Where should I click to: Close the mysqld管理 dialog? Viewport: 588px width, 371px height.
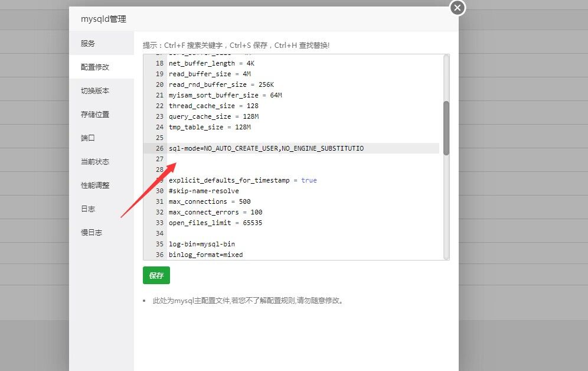(458, 8)
